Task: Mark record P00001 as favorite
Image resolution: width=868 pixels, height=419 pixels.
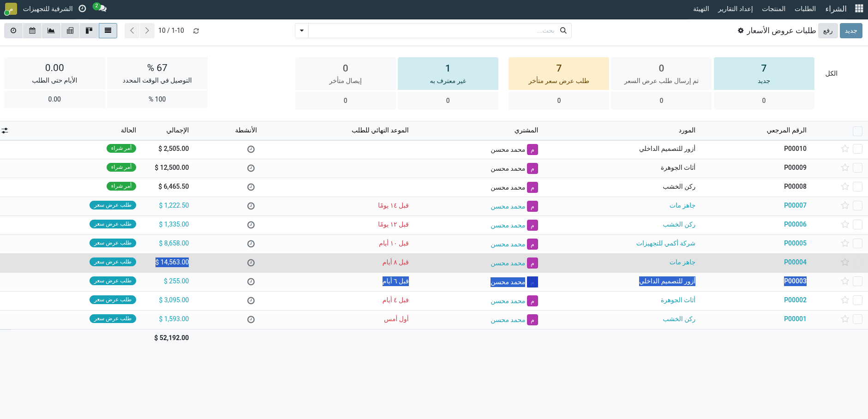Action: tap(845, 319)
